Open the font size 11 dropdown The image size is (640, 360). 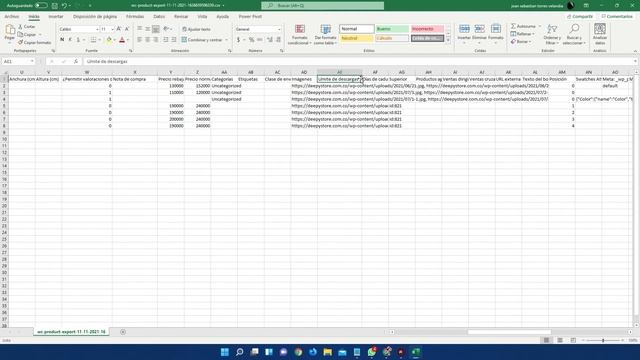click(112, 29)
